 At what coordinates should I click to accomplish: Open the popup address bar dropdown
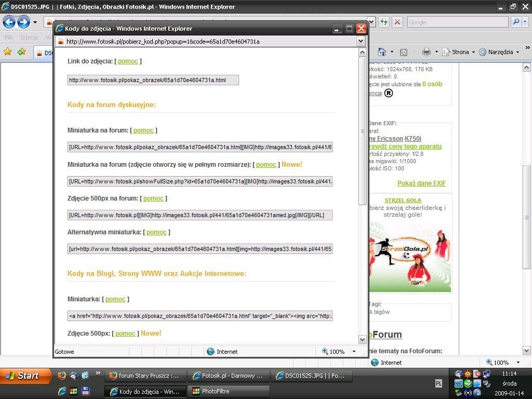pyautogui.click(x=361, y=42)
